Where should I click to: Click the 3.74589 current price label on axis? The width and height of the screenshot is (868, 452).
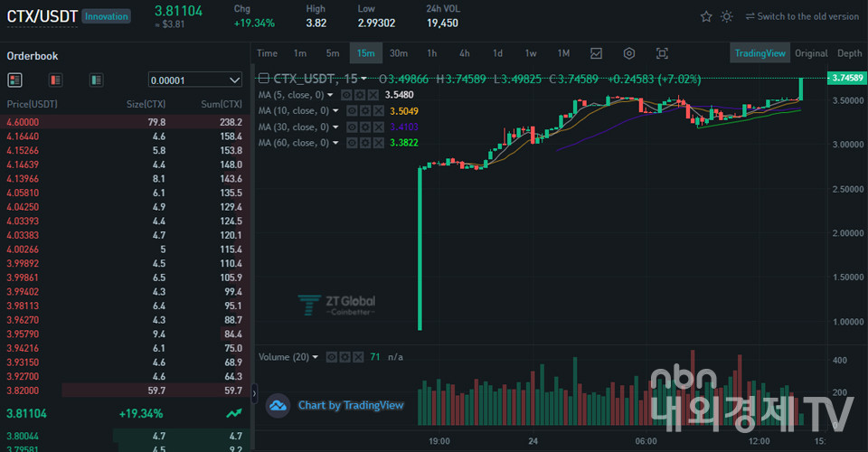[847, 78]
